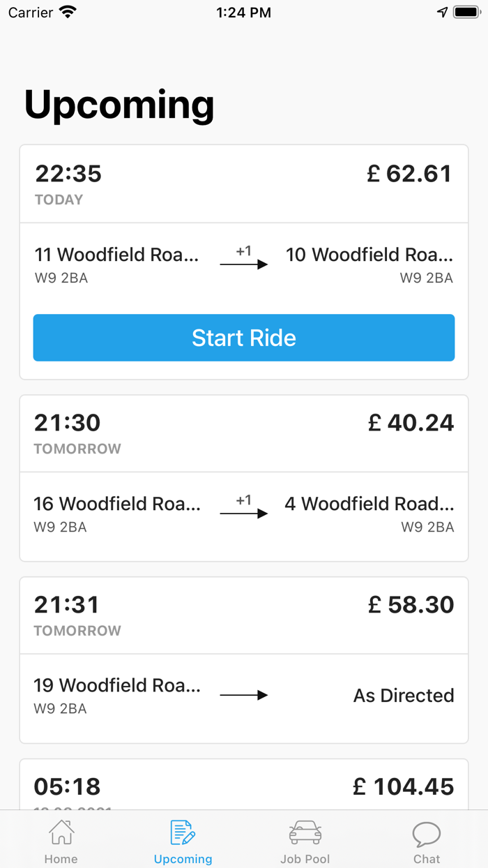Tap the 11 Woodfield Road pickup address
Viewport: 488px width, 868px height.
(x=117, y=255)
